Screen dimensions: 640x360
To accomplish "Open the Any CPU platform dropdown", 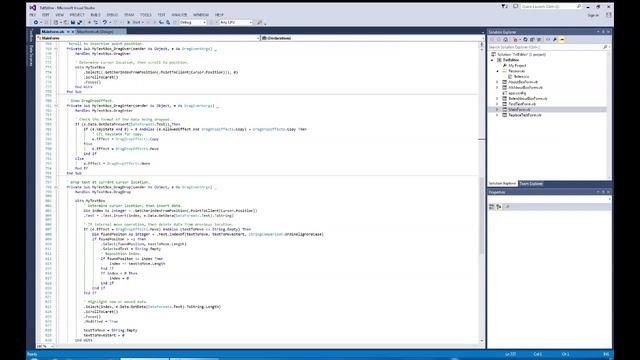I will pyautogui.click(x=236, y=22).
